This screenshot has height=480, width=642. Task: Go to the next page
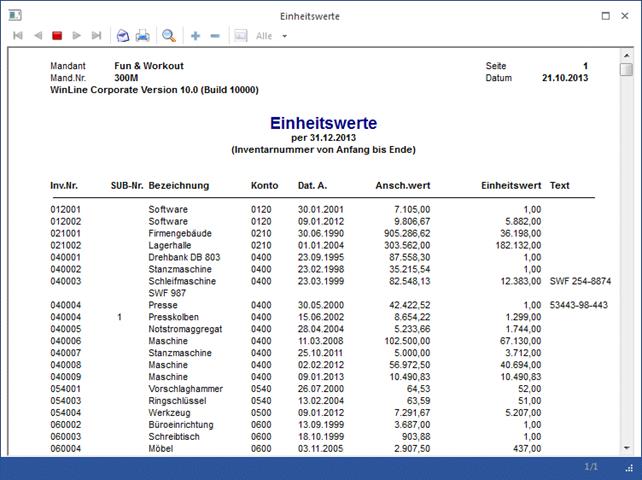(77, 36)
